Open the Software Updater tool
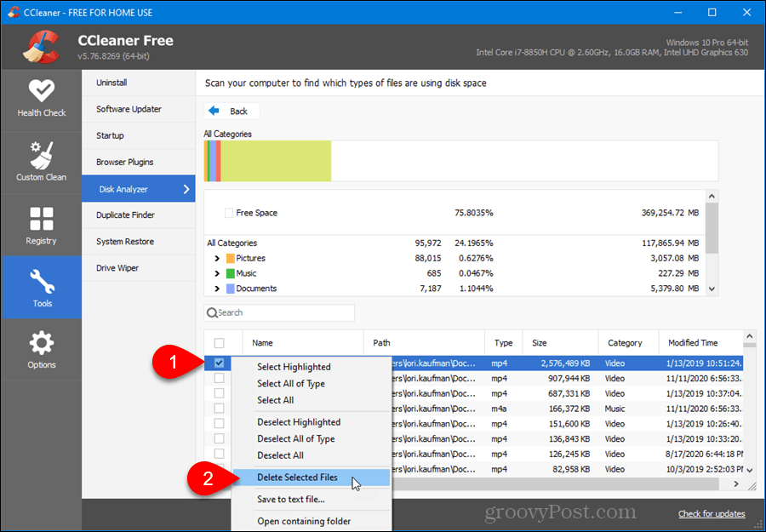The width and height of the screenshot is (766, 532). coord(139,109)
